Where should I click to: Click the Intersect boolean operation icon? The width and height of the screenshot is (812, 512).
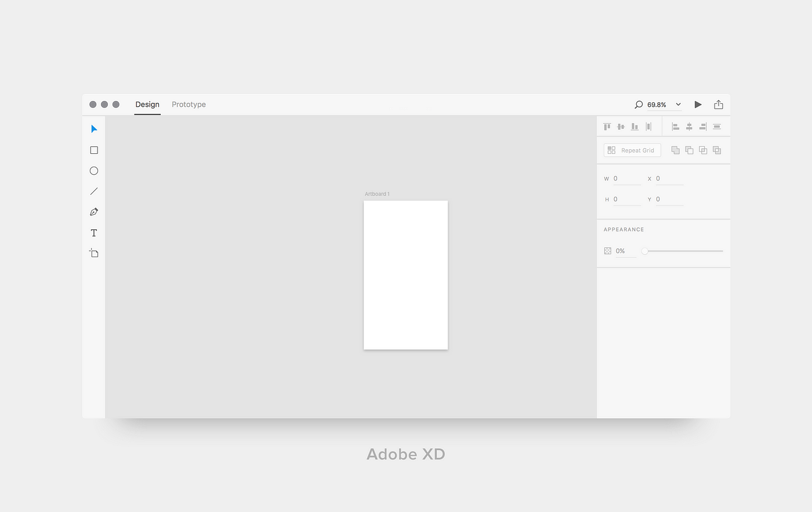tap(703, 150)
